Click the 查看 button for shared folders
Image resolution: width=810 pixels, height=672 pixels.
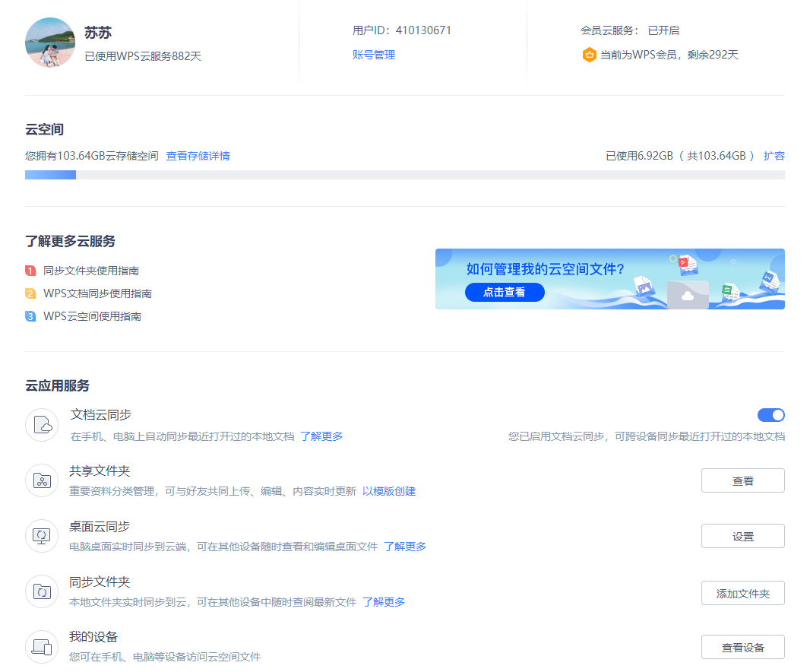[x=742, y=480]
